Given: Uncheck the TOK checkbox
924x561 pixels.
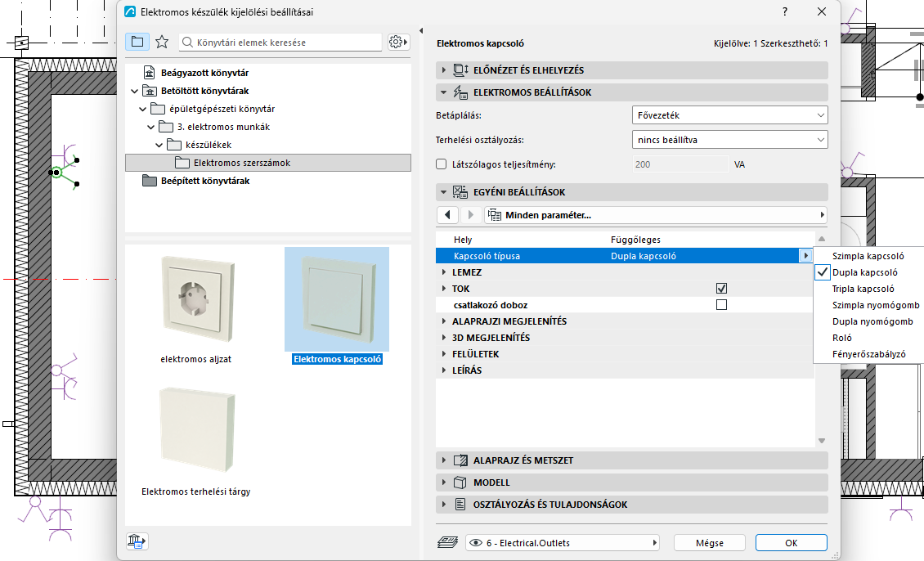Looking at the screenshot, I should coord(721,289).
